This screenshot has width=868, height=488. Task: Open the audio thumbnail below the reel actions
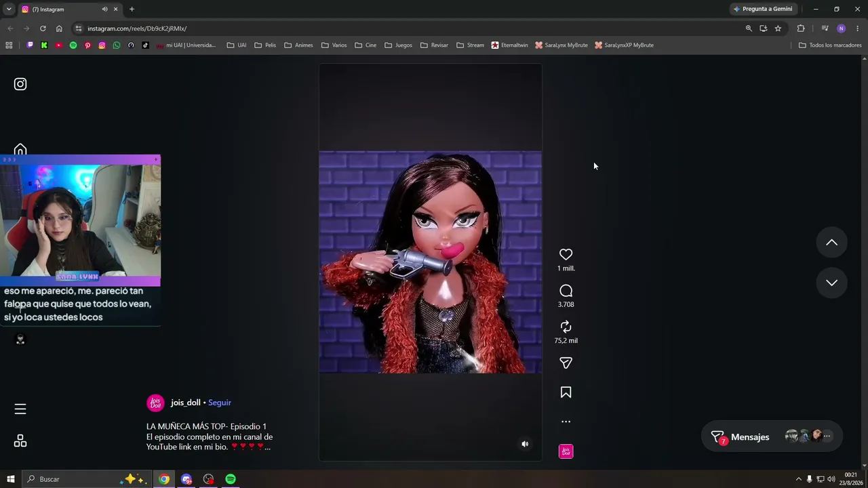pyautogui.click(x=566, y=451)
